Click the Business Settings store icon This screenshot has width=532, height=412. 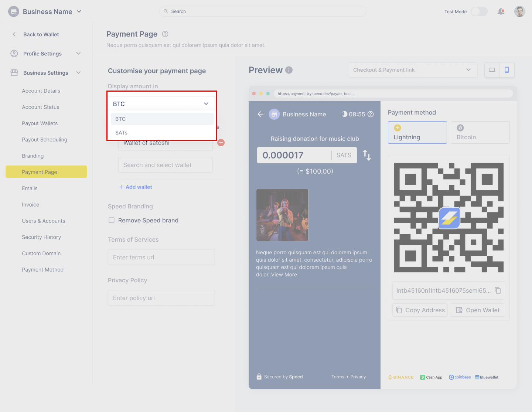click(x=14, y=73)
